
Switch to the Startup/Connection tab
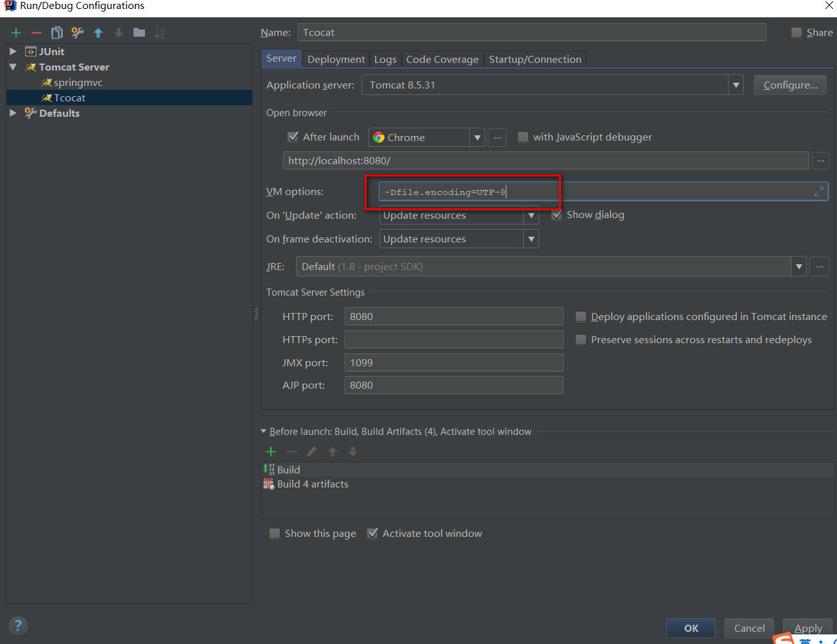[535, 59]
